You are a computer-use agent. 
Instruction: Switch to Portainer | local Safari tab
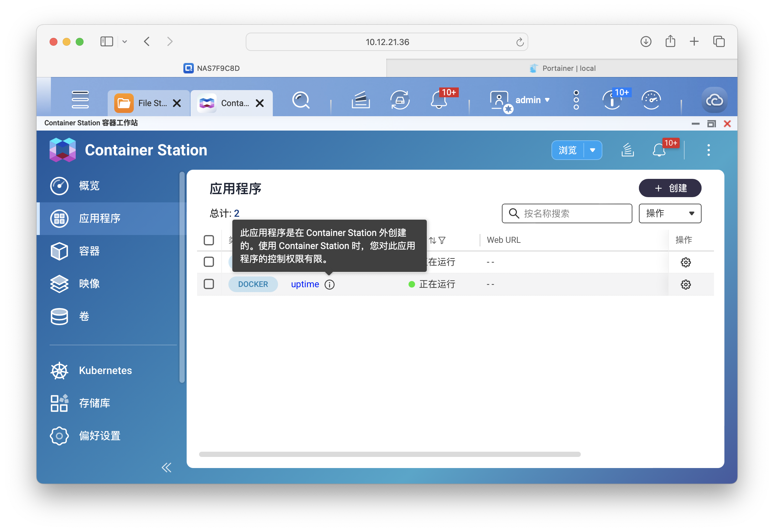[x=562, y=68]
